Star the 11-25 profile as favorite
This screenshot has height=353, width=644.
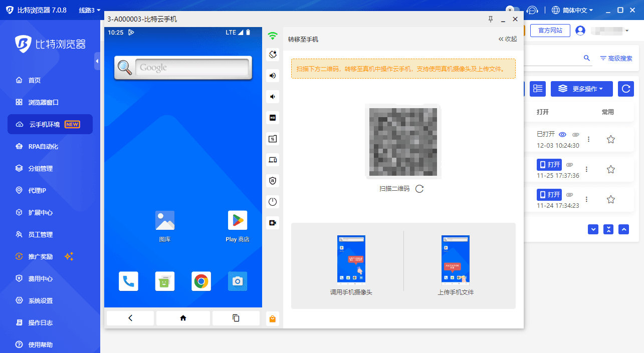pyautogui.click(x=611, y=169)
